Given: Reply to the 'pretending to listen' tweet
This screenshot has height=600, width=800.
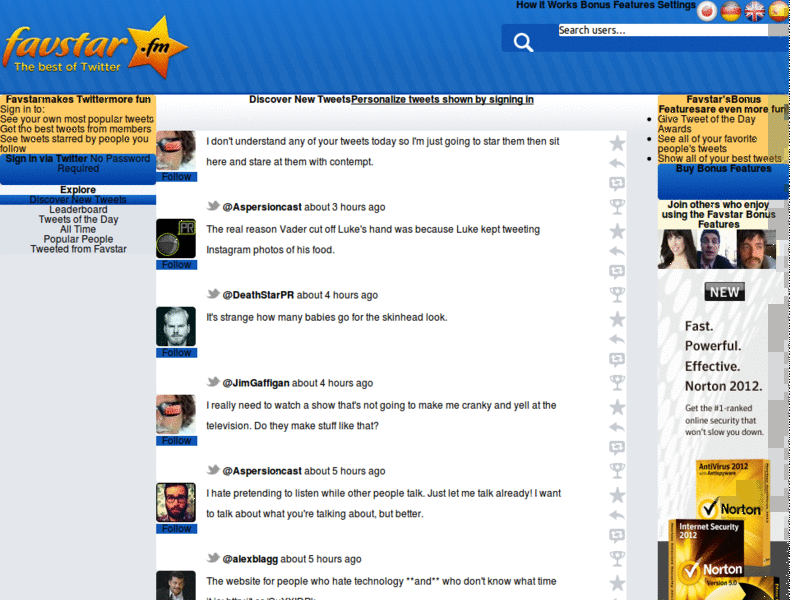Looking at the screenshot, I should coord(617,515).
